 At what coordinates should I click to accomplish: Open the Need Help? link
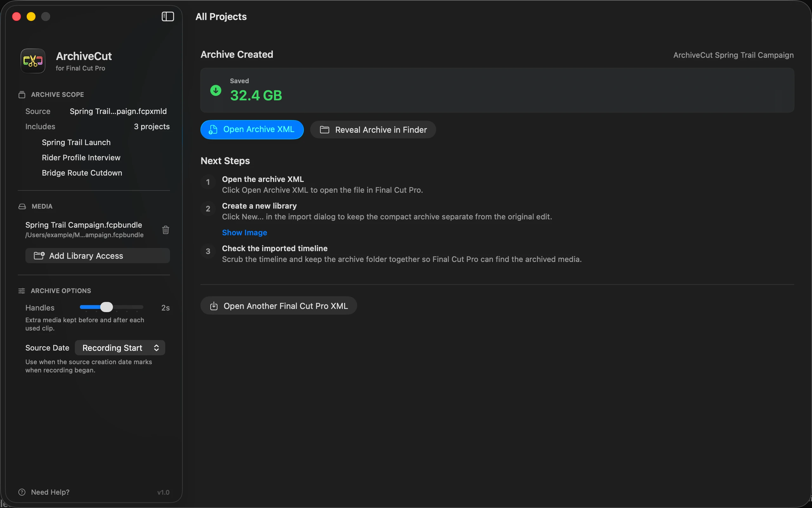(x=50, y=492)
